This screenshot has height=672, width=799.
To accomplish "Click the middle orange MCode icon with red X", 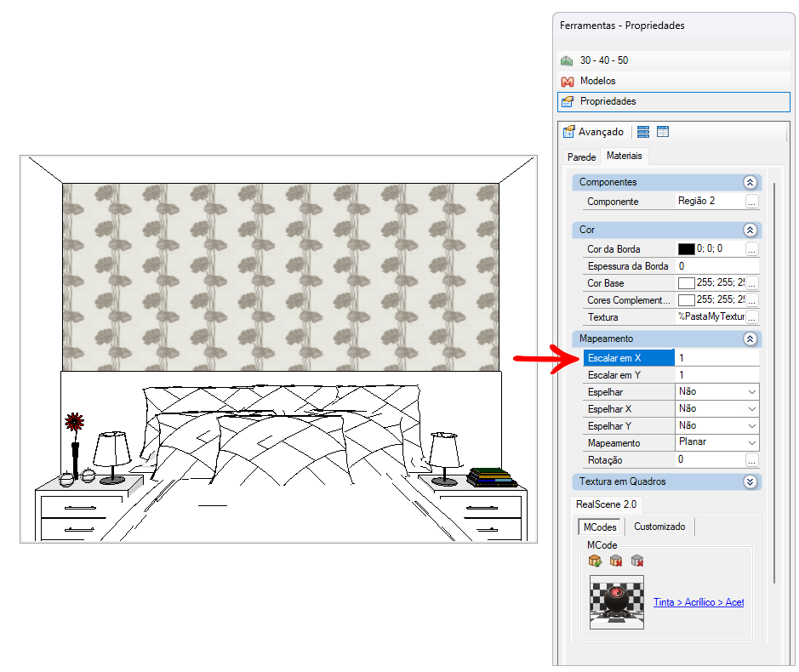I will coord(616,561).
